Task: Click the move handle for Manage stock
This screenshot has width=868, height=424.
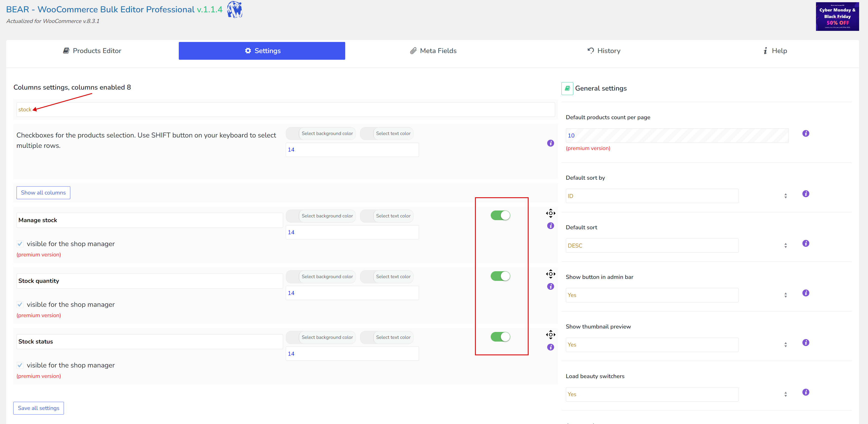Action: 551,213
